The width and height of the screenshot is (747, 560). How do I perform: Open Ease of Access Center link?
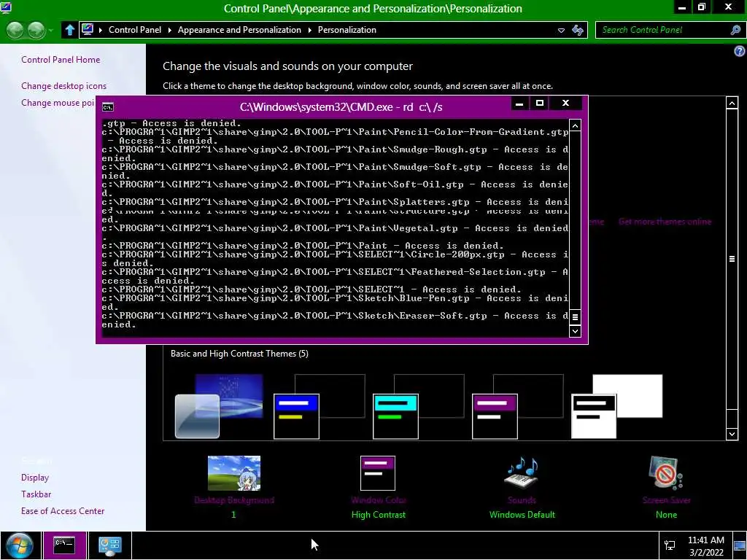[x=63, y=511]
